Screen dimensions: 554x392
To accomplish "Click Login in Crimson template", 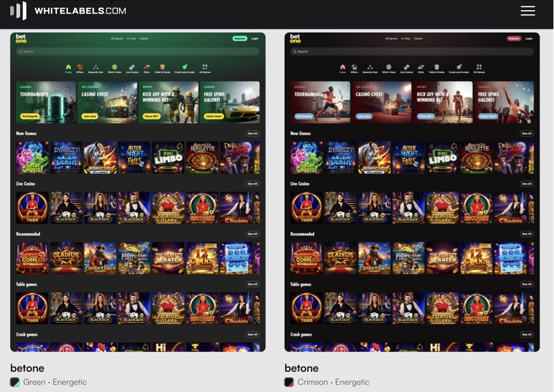I will (x=529, y=39).
